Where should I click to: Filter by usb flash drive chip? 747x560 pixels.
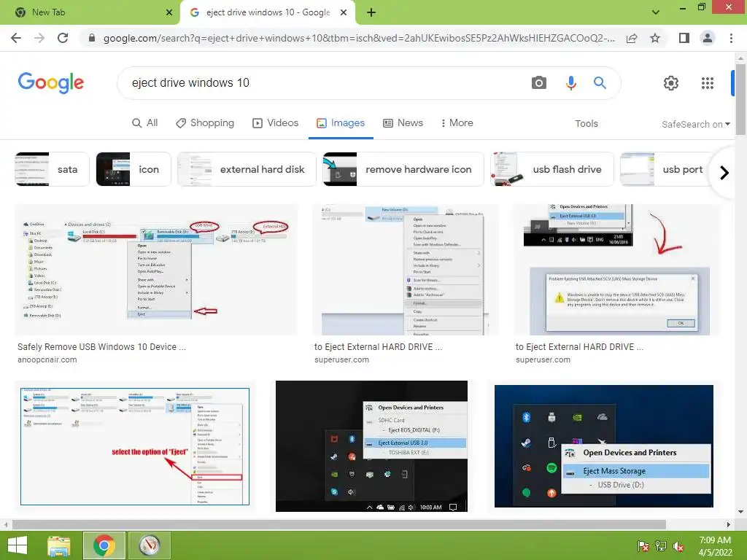pyautogui.click(x=552, y=169)
